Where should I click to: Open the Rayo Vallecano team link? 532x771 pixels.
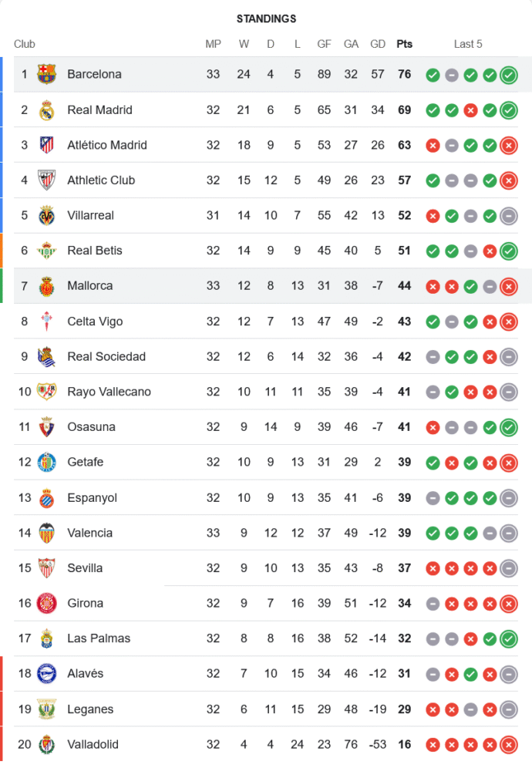click(109, 392)
